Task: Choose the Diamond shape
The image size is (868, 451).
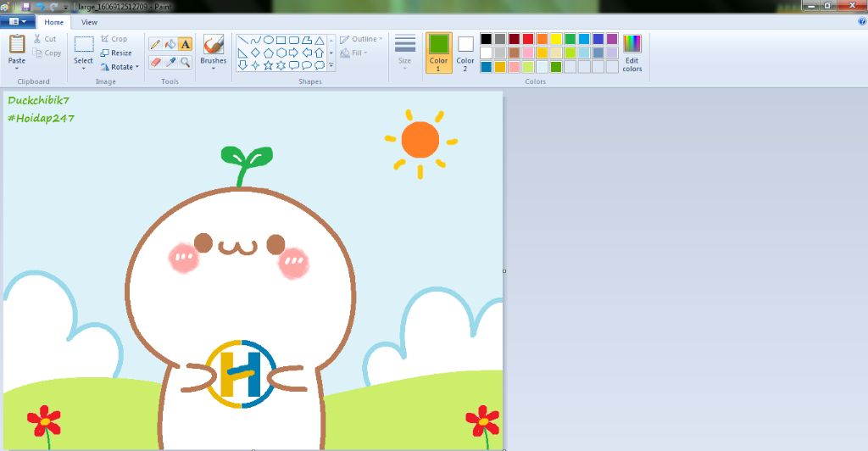Action: coord(255,53)
